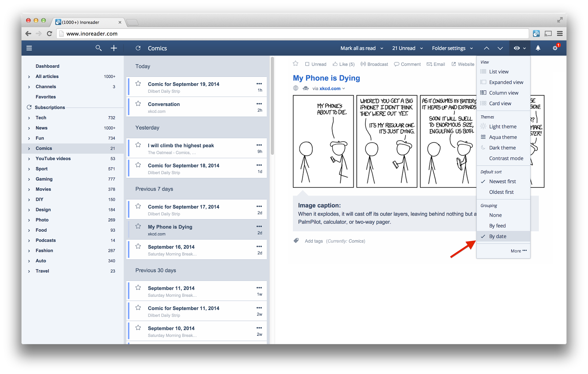Expand the News folder
588x374 pixels.
[x=29, y=128]
